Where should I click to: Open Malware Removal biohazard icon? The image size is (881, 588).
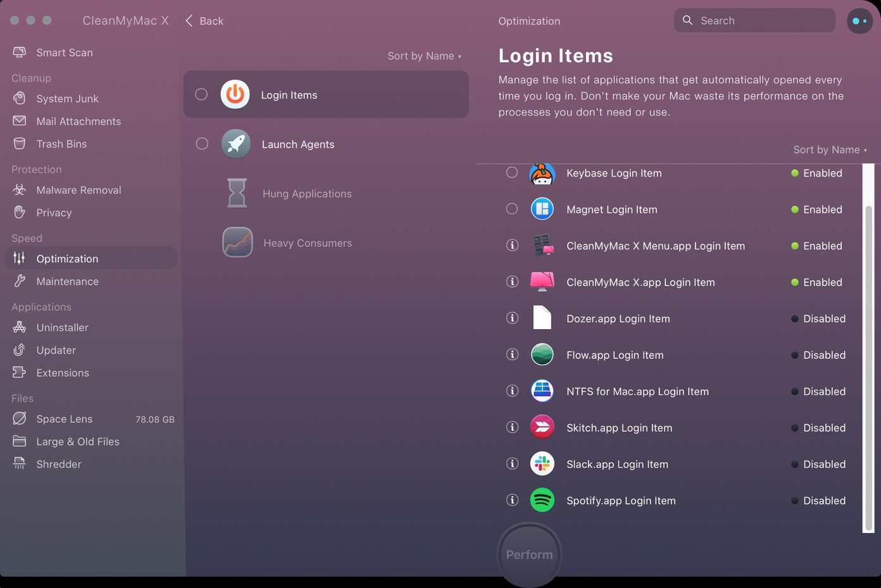20,190
